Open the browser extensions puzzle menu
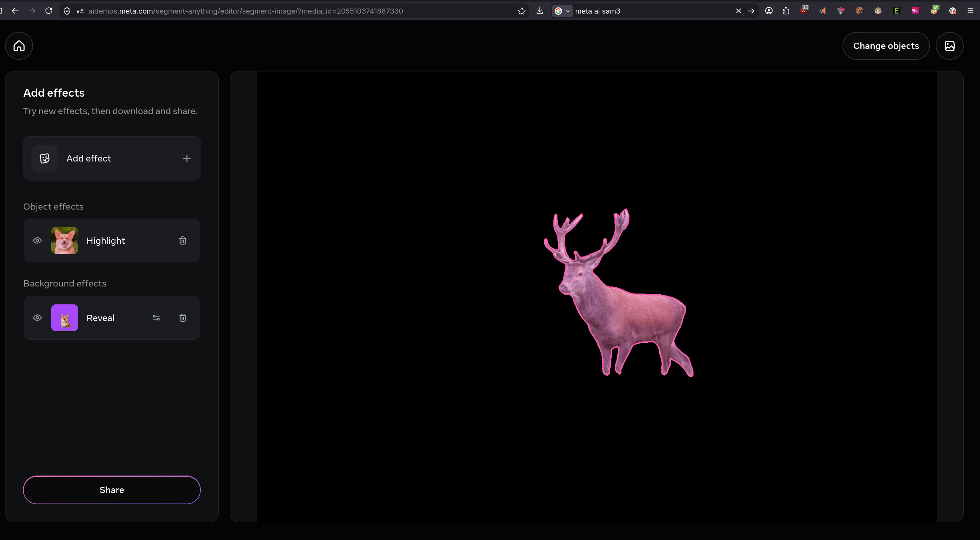The height and width of the screenshot is (540, 980). click(786, 11)
